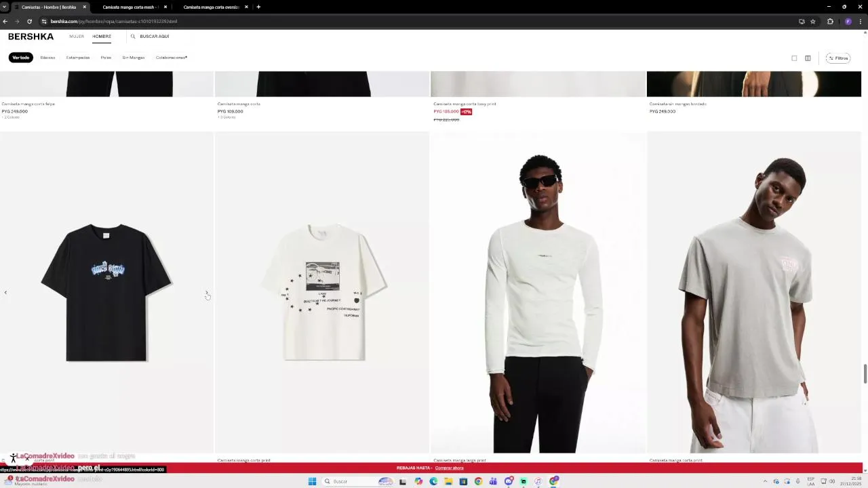Go back to the previous page in browser
Viewport: 868px width, 488px height.
coord(5,21)
